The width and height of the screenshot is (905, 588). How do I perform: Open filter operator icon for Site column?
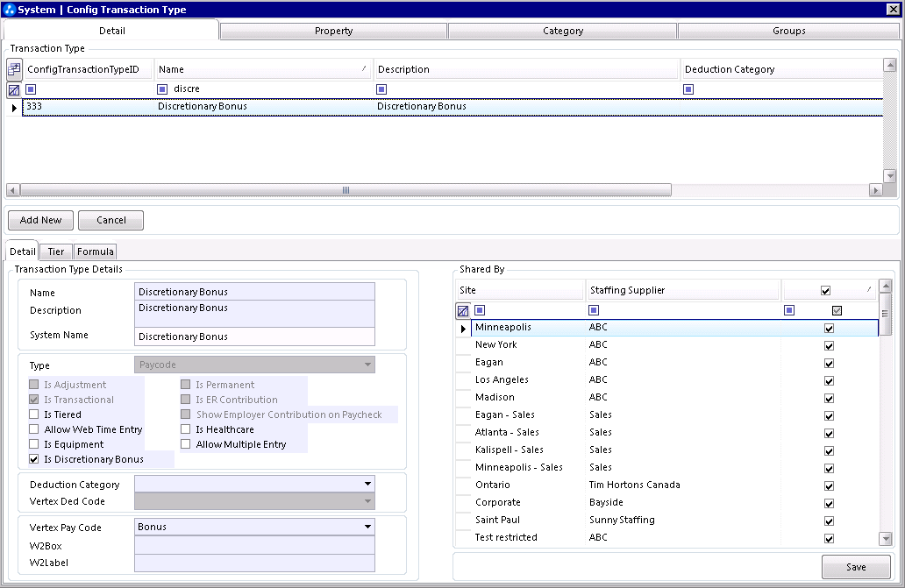pyautogui.click(x=480, y=310)
